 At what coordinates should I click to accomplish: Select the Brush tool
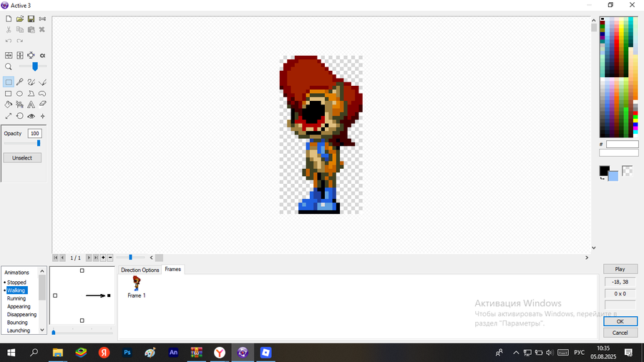[x=31, y=82]
